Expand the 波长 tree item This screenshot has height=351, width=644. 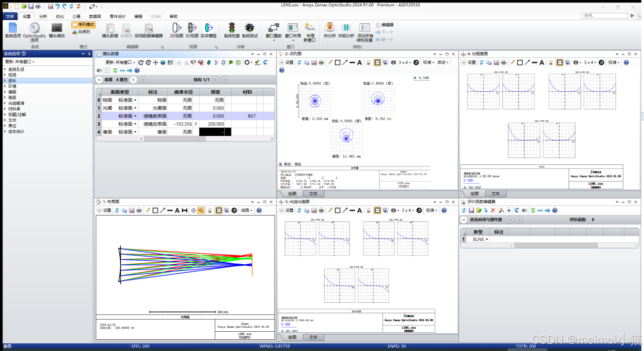(5, 81)
